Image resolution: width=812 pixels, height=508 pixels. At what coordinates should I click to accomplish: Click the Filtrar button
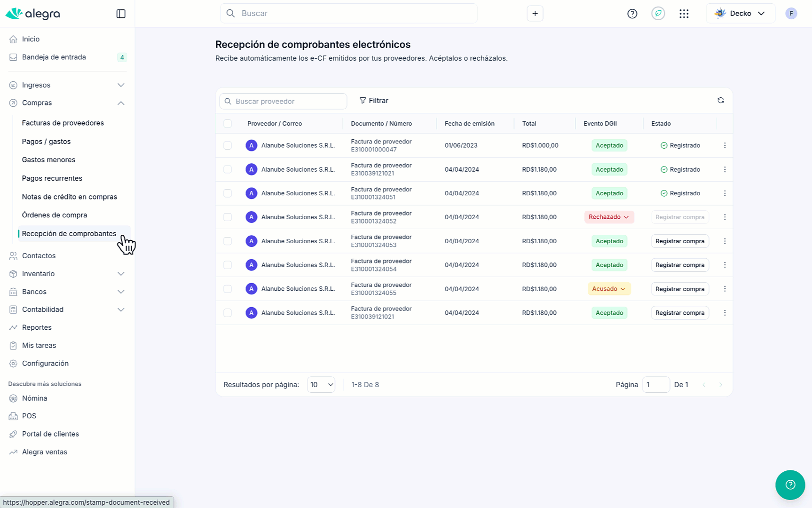(x=374, y=101)
